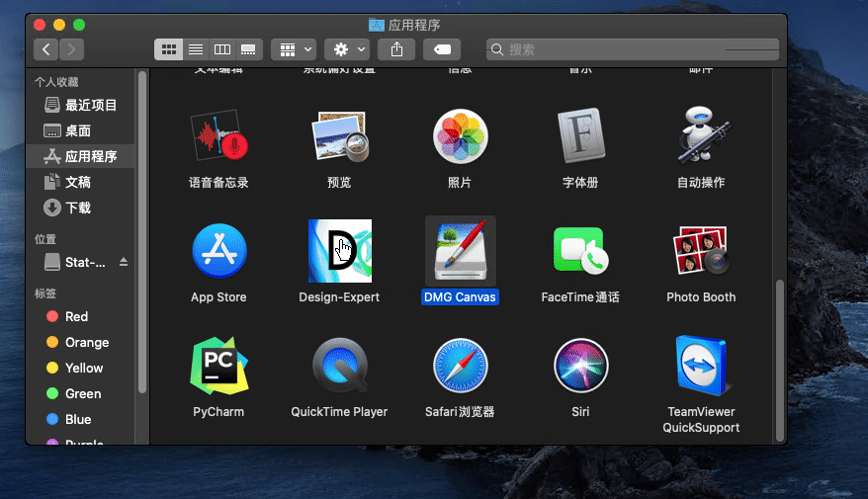Click the Design-Expert name label

[339, 297]
